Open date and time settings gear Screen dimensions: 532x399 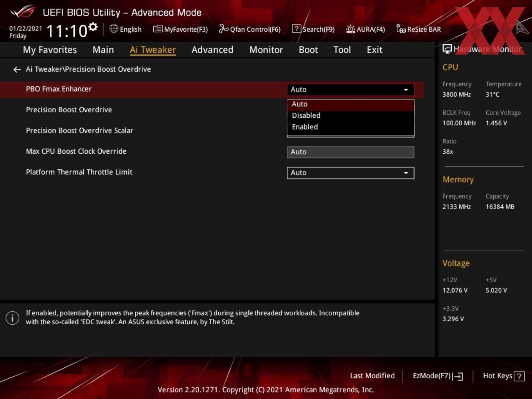[x=93, y=27]
